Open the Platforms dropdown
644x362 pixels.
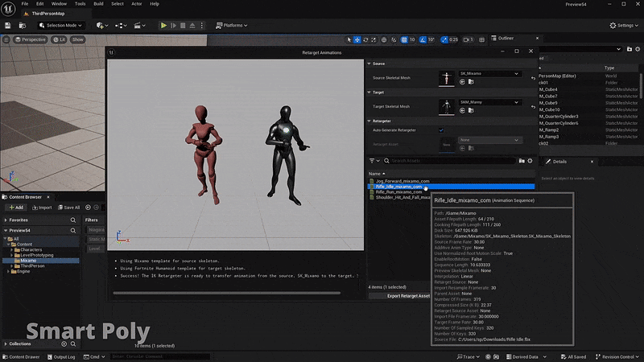pos(232,26)
